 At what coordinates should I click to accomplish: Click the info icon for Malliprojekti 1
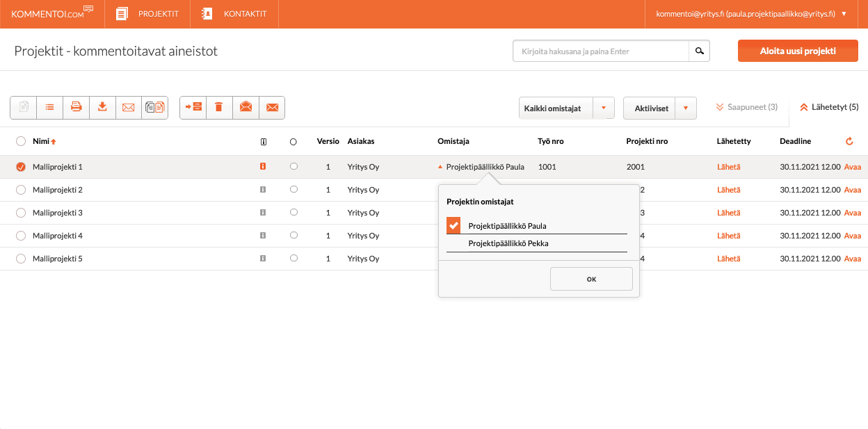click(x=263, y=167)
